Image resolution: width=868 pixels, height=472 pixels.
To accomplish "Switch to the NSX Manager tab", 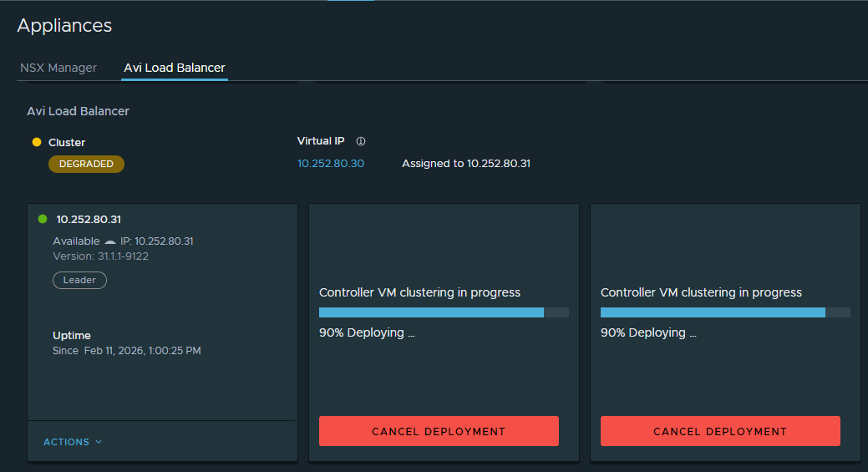I will pyautogui.click(x=58, y=68).
